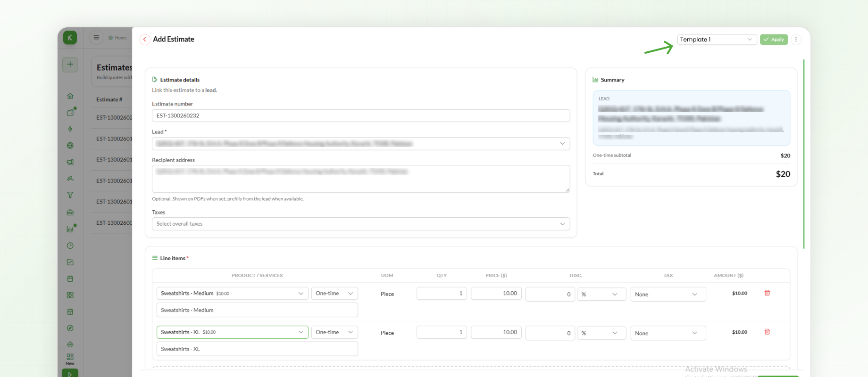Open the globe icon in sidebar
The height and width of the screenshot is (377, 868).
(70, 146)
